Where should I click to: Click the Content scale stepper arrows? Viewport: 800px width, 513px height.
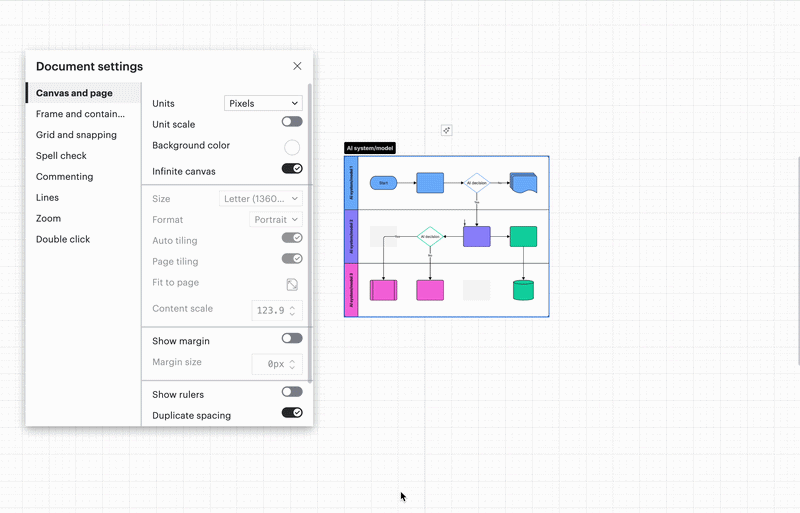click(292, 310)
